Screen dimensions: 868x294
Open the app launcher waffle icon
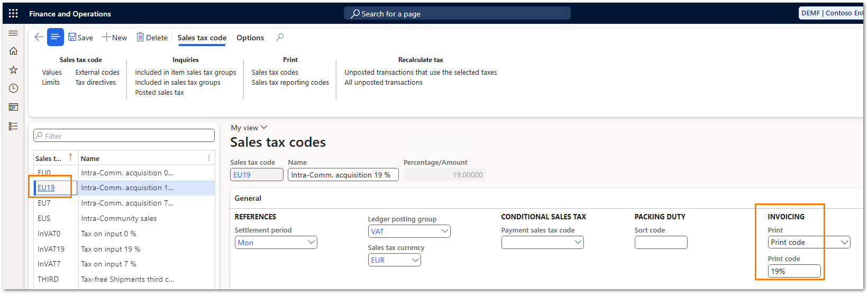pyautogui.click(x=13, y=13)
